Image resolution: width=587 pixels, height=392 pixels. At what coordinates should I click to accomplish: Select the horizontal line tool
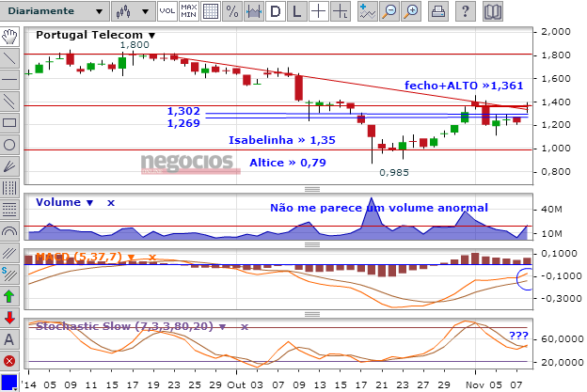pyautogui.click(x=9, y=80)
